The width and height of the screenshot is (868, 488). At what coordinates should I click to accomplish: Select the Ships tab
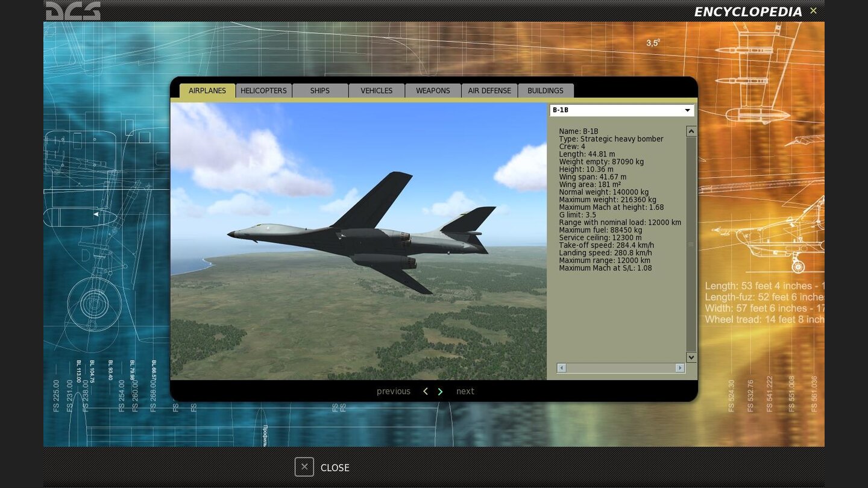pyautogui.click(x=320, y=90)
